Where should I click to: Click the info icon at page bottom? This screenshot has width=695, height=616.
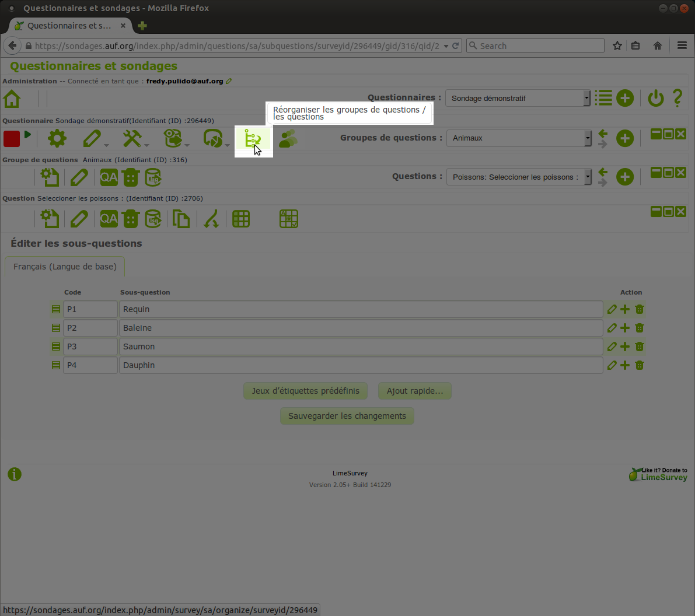tap(15, 474)
